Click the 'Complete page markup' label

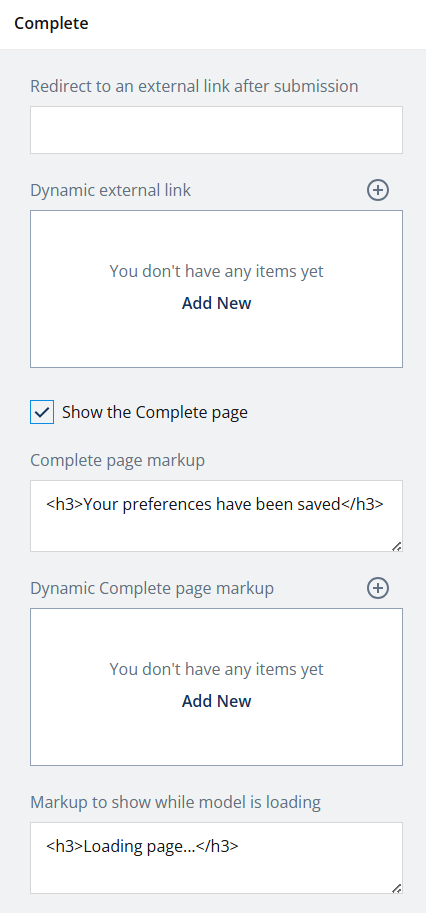click(x=118, y=461)
